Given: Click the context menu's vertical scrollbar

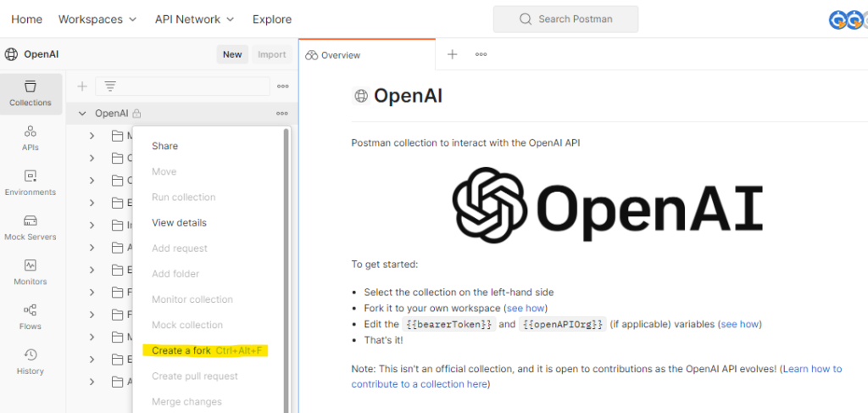Looking at the screenshot, I should (286, 254).
